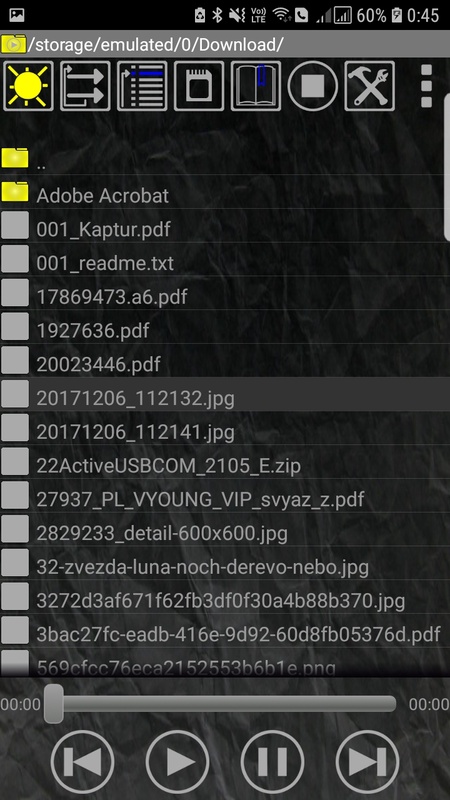
Task: Check the box next to 001_Kaptur.pdf
Action: 15,226
